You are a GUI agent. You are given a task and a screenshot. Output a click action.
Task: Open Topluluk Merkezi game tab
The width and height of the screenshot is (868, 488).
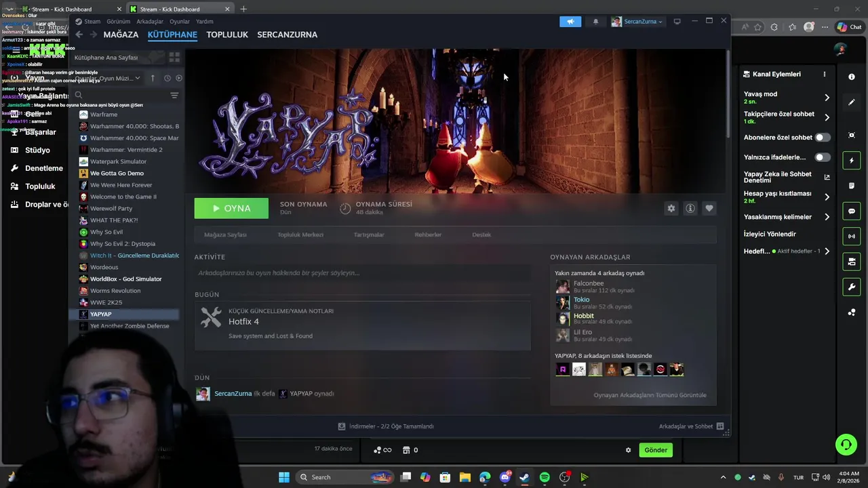[300, 235]
